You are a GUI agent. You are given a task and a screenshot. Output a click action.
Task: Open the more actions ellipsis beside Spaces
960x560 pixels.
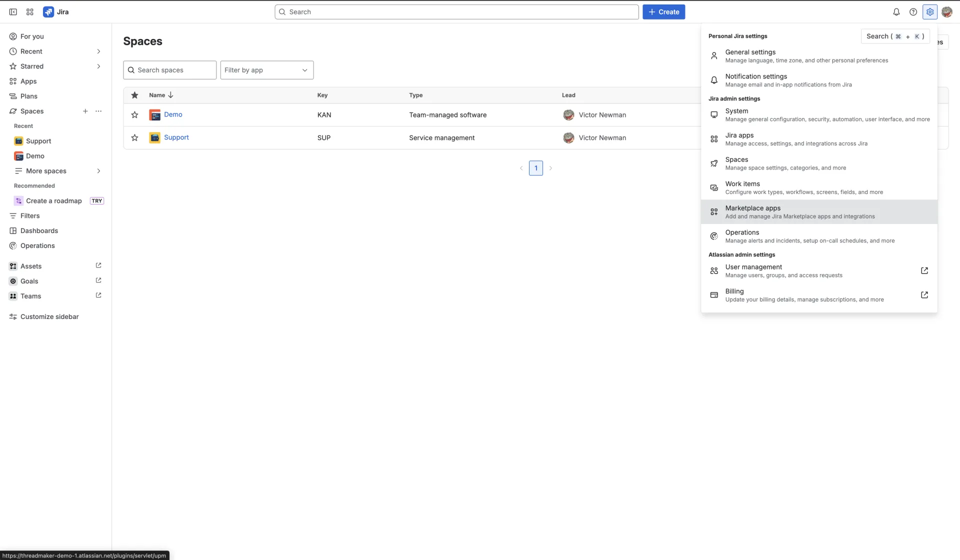point(98,111)
